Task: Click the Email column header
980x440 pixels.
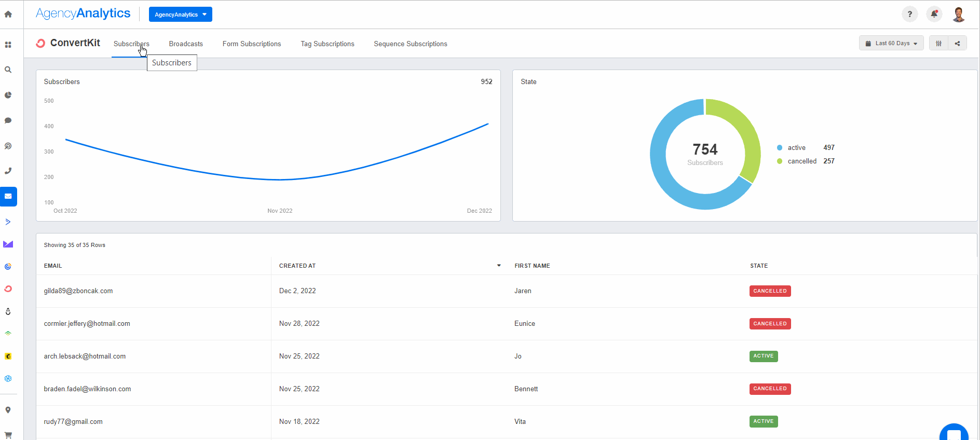Action: (x=53, y=266)
